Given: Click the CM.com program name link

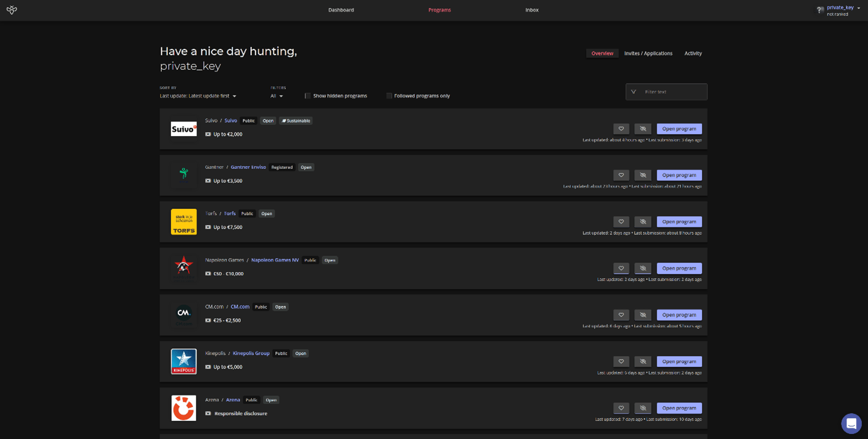Looking at the screenshot, I should pyautogui.click(x=240, y=307).
